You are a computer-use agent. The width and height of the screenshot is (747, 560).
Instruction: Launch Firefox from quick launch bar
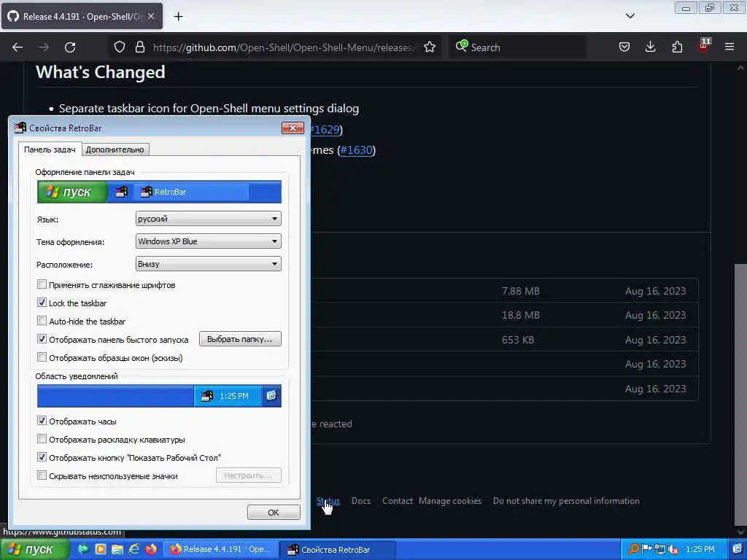point(151,549)
